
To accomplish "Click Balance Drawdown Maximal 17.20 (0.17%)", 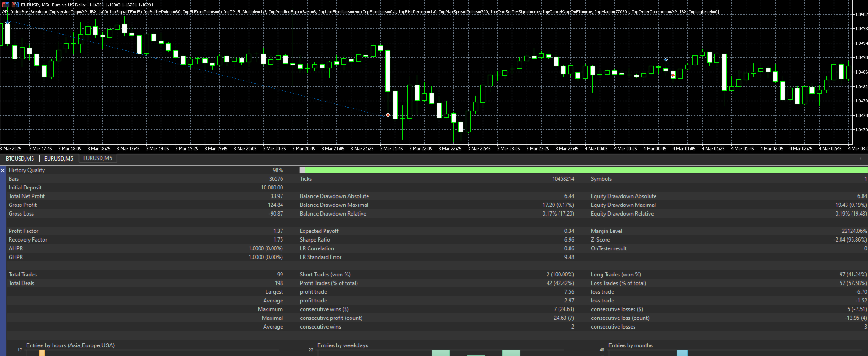I will pyautogui.click(x=559, y=205).
